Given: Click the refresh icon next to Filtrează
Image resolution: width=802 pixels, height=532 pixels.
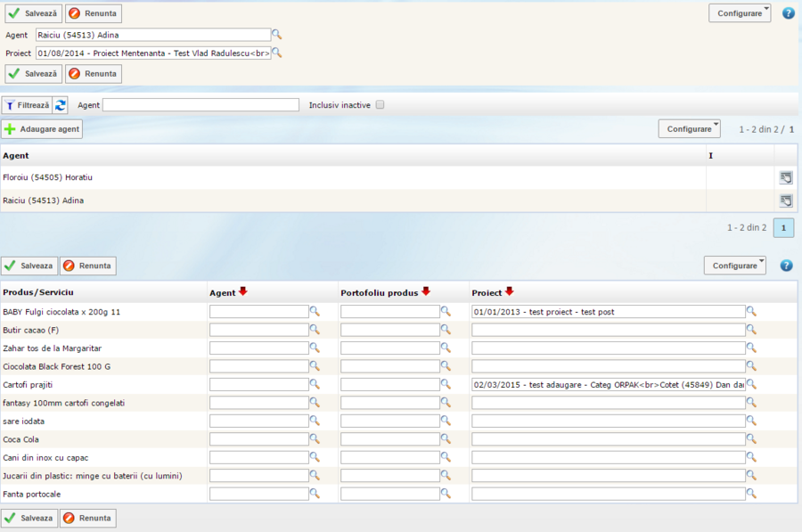Looking at the screenshot, I should [61, 105].
